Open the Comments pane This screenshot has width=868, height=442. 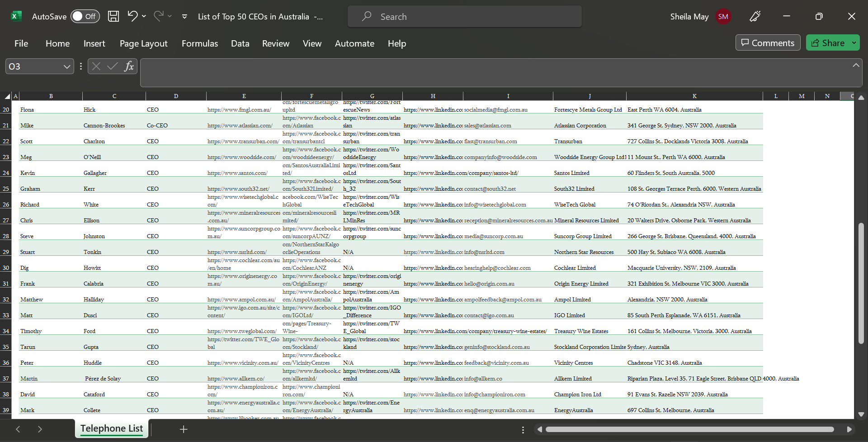[x=768, y=42]
